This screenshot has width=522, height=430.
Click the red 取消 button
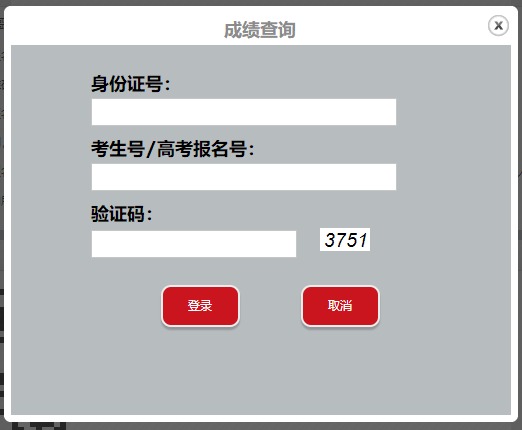pyautogui.click(x=340, y=306)
